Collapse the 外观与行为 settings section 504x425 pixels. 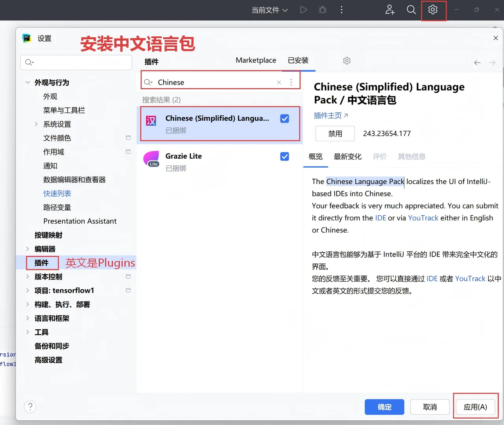27,83
